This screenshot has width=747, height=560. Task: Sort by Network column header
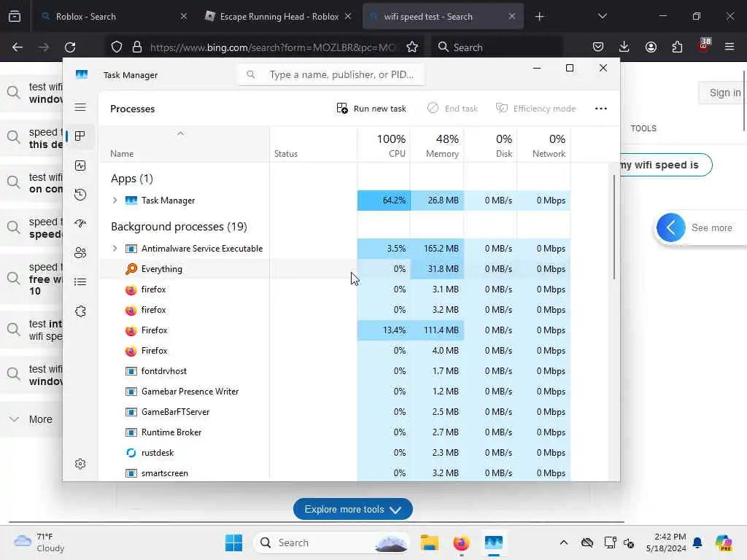[544, 145]
